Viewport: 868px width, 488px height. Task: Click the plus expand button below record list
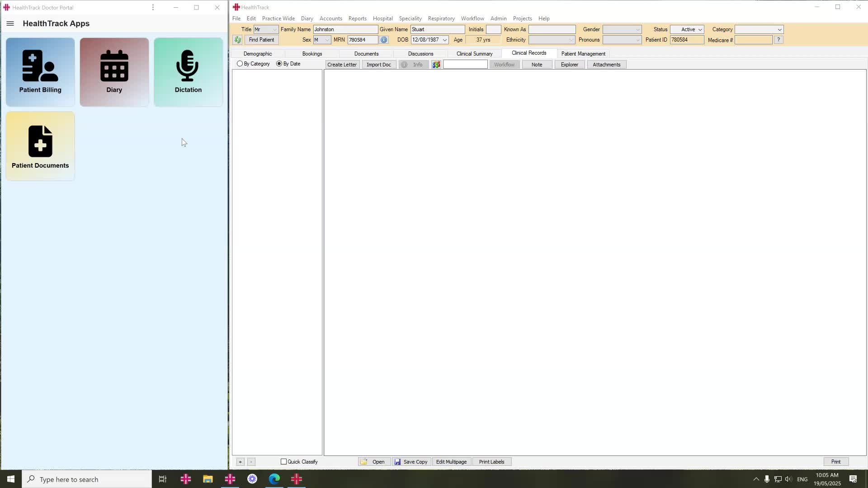(x=241, y=462)
